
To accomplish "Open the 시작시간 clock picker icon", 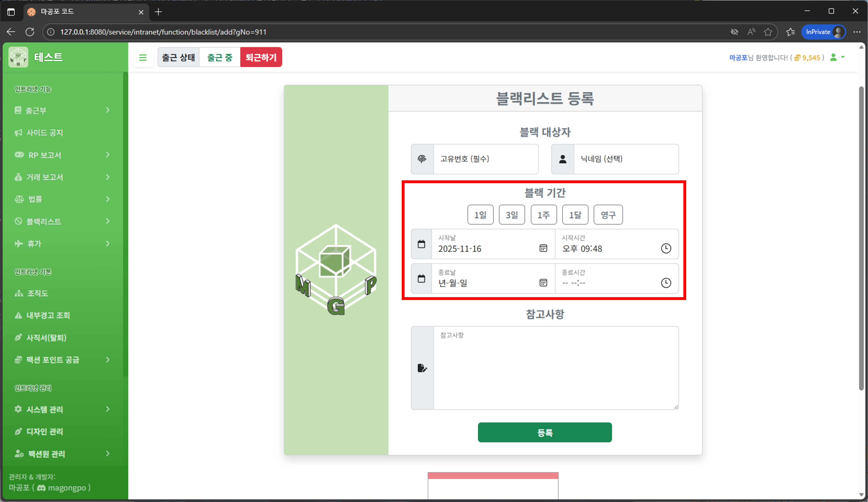I will pyautogui.click(x=666, y=248).
